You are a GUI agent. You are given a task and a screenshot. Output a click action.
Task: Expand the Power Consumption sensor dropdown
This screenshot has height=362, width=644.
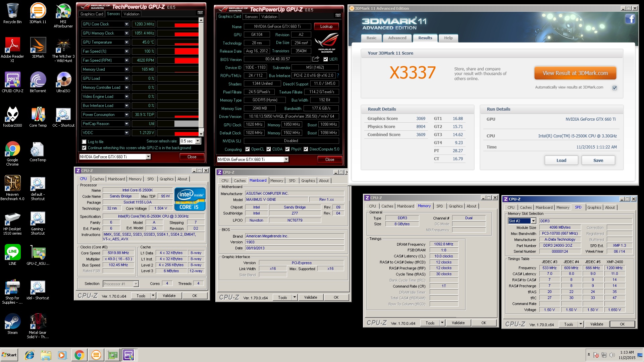point(126,115)
